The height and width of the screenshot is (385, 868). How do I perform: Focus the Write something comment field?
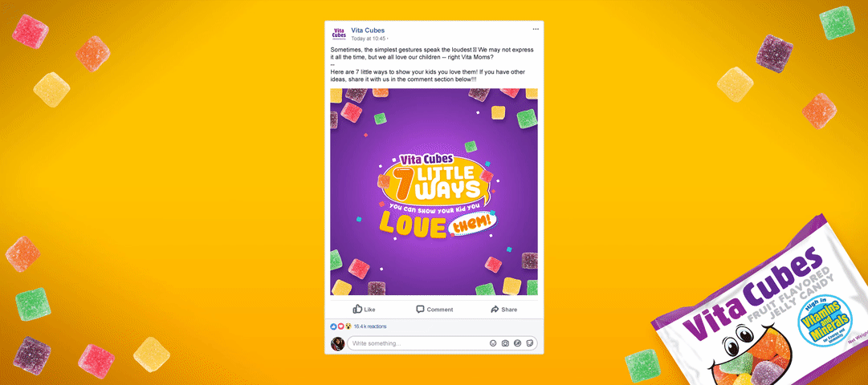(442, 343)
